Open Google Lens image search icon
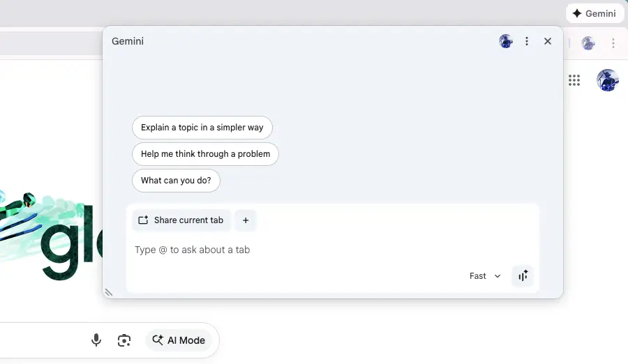 click(x=124, y=340)
